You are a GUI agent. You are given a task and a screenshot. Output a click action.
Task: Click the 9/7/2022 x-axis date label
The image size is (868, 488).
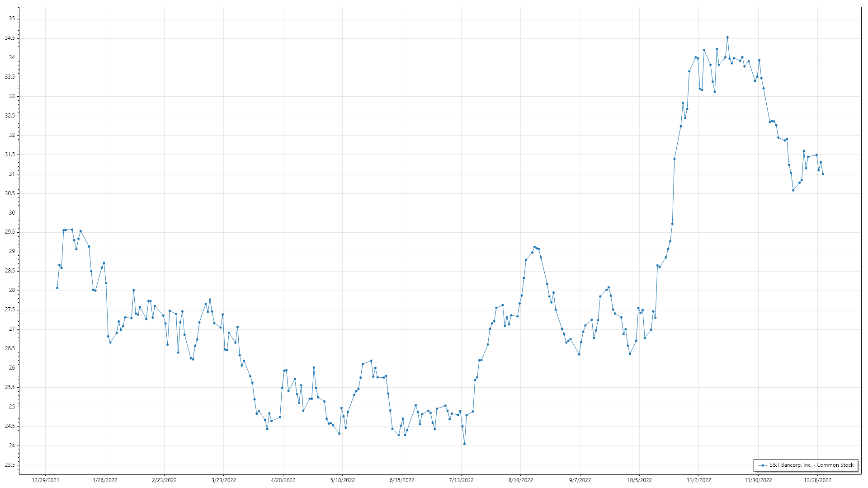tap(580, 480)
